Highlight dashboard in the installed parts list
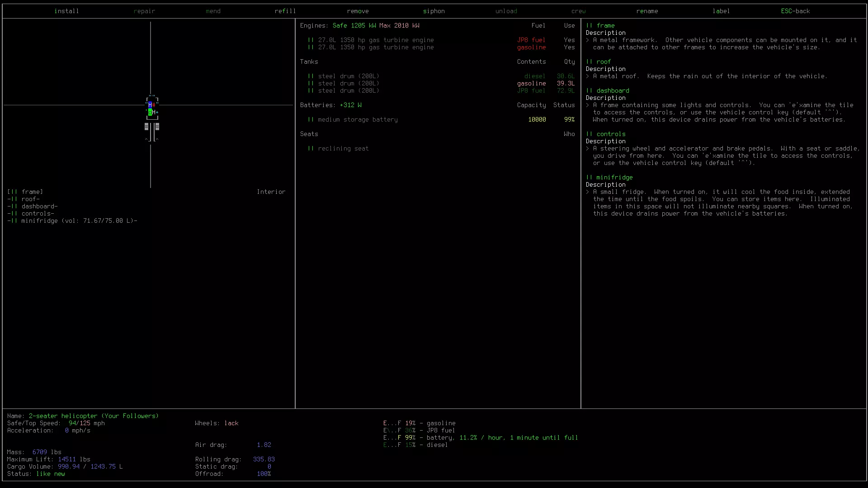This screenshot has width=868, height=488. [33, 206]
